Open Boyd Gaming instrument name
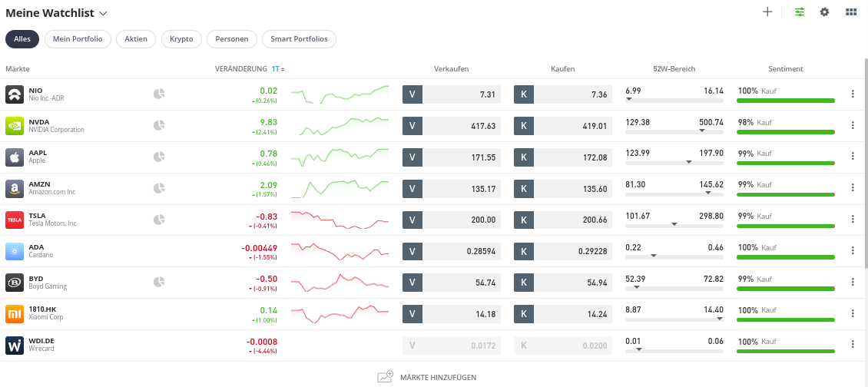 pos(48,286)
